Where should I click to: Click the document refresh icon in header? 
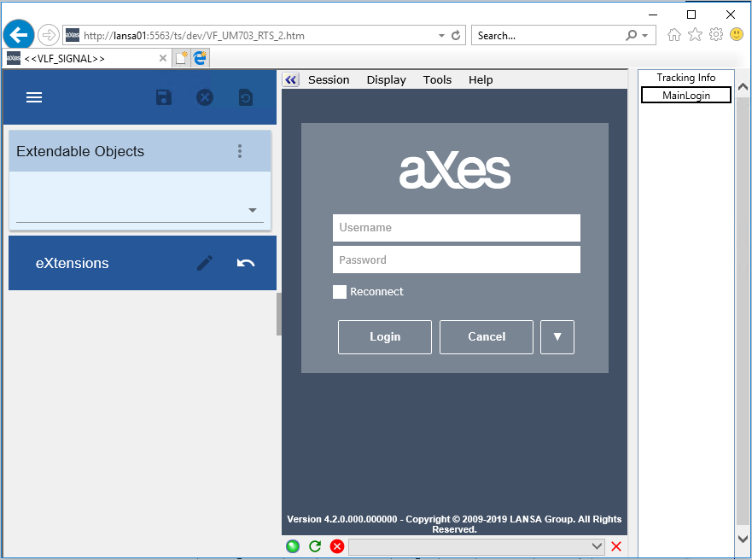tap(246, 97)
